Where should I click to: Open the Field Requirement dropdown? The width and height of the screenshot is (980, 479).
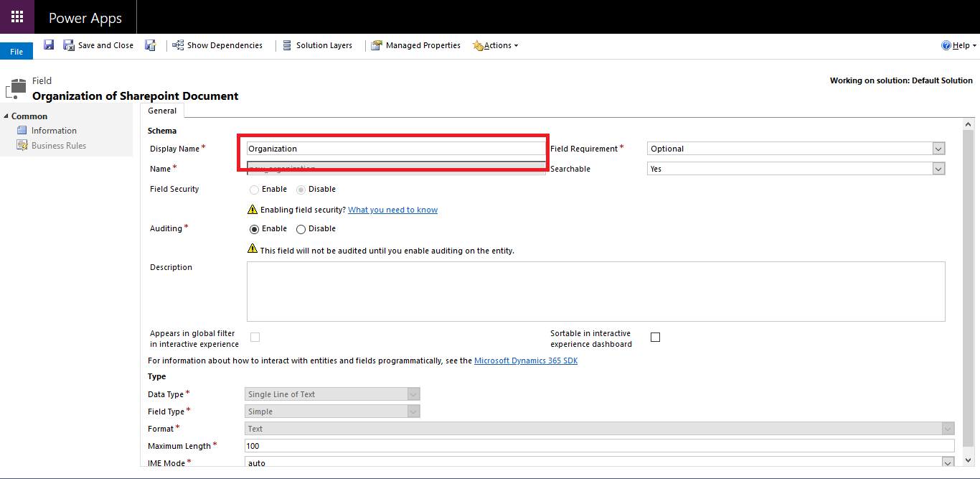point(938,148)
